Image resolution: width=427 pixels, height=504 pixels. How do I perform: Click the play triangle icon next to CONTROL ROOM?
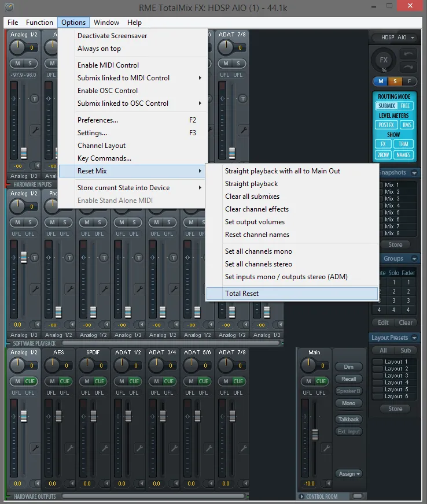click(x=301, y=496)
